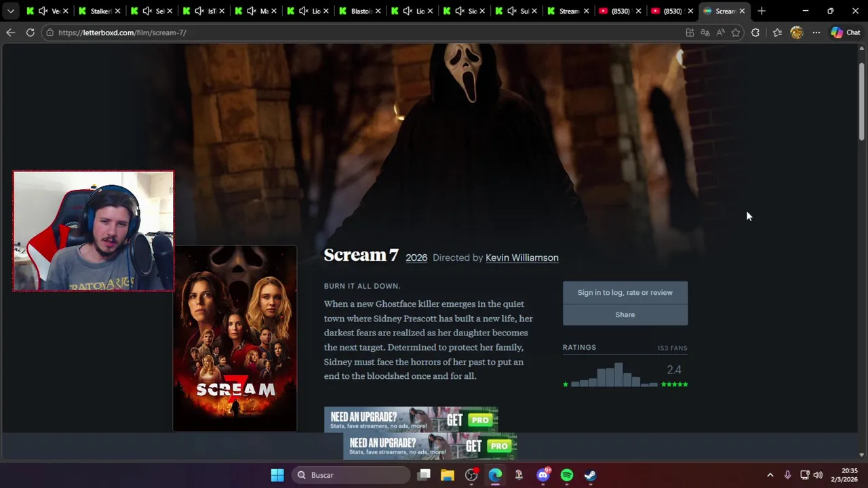Image resolution: width=868 pixels, height=488 pixels.
Task: Open Discord from the taskbar
Action: point(543,475)
